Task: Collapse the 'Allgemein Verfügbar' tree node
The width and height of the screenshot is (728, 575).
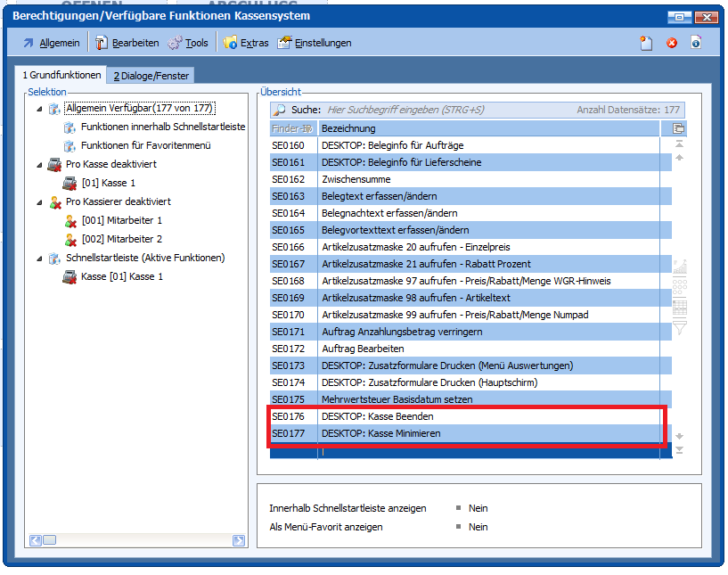Action: point(39,109)
